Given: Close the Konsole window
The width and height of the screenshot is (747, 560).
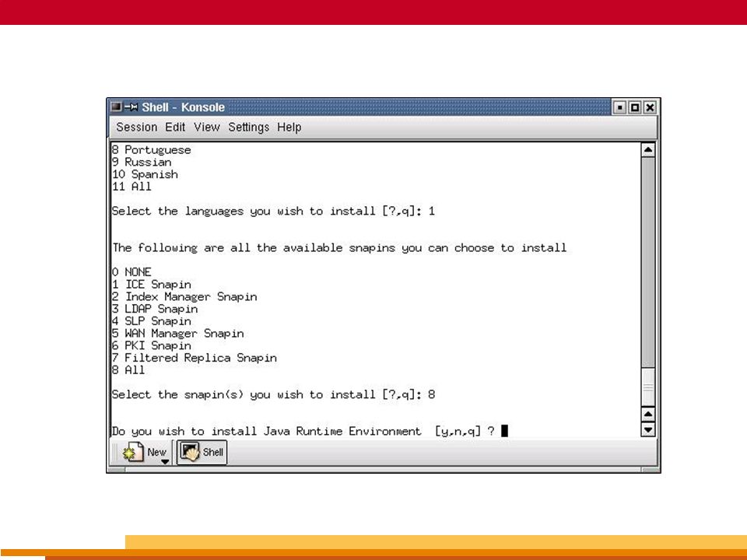Looking at the screenshot, I should (649, 107).
